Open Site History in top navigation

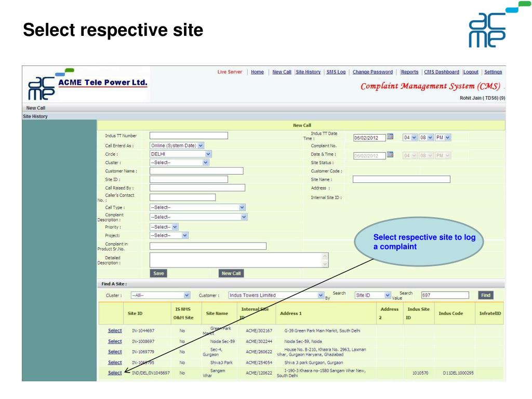308,72
